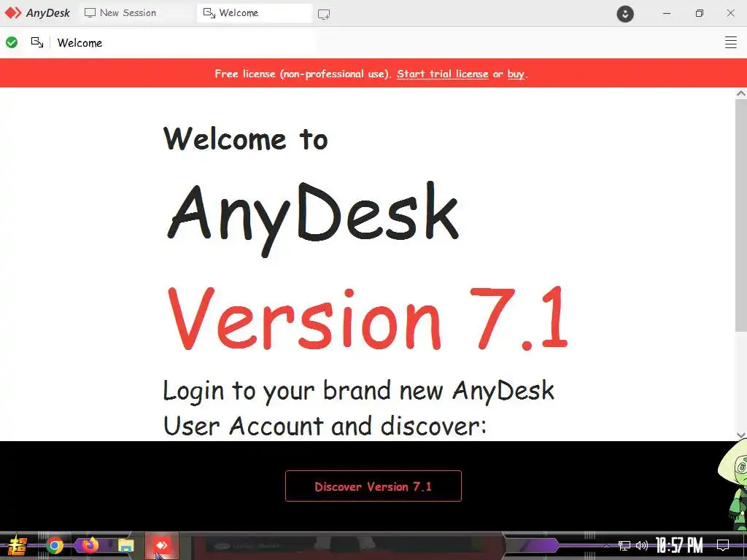The image size is (747, 560).
Task: Click the network icon in the system tray
Action: pos(624,545)
